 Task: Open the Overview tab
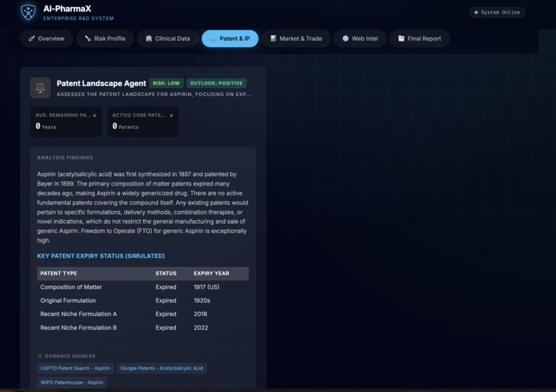coord(46,39)
